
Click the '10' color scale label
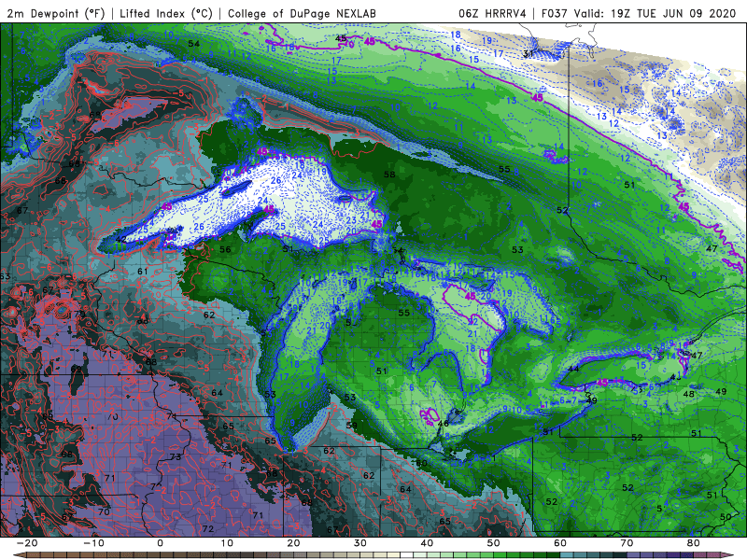[x=227, y=543]
